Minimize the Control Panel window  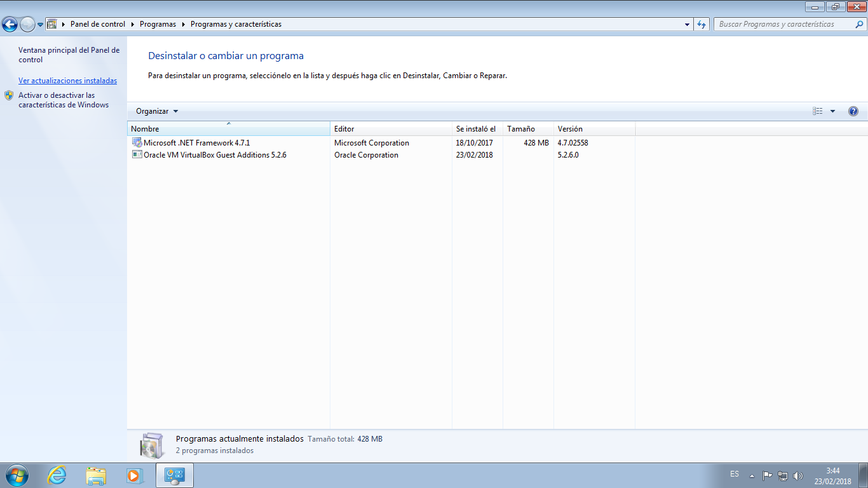(x=815, y=6)
